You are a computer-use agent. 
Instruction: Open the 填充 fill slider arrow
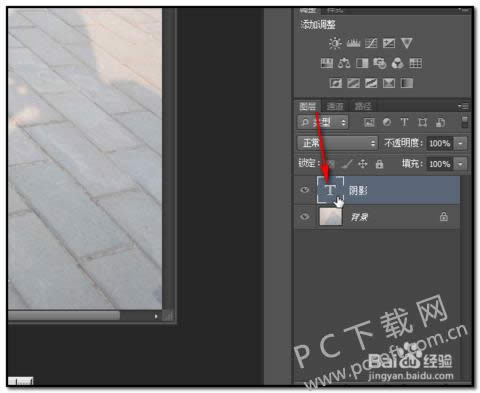click(x=461, y=164)
